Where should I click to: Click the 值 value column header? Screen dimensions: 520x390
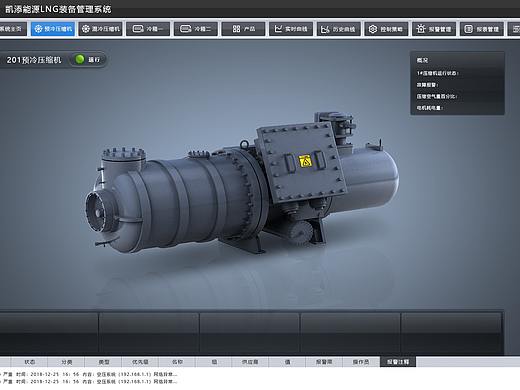click(287, 362)
